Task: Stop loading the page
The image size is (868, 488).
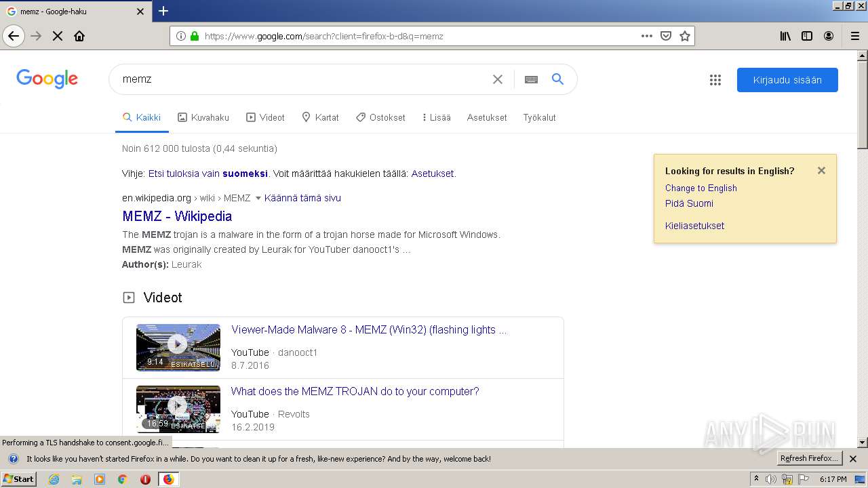Action: point(58,36)
